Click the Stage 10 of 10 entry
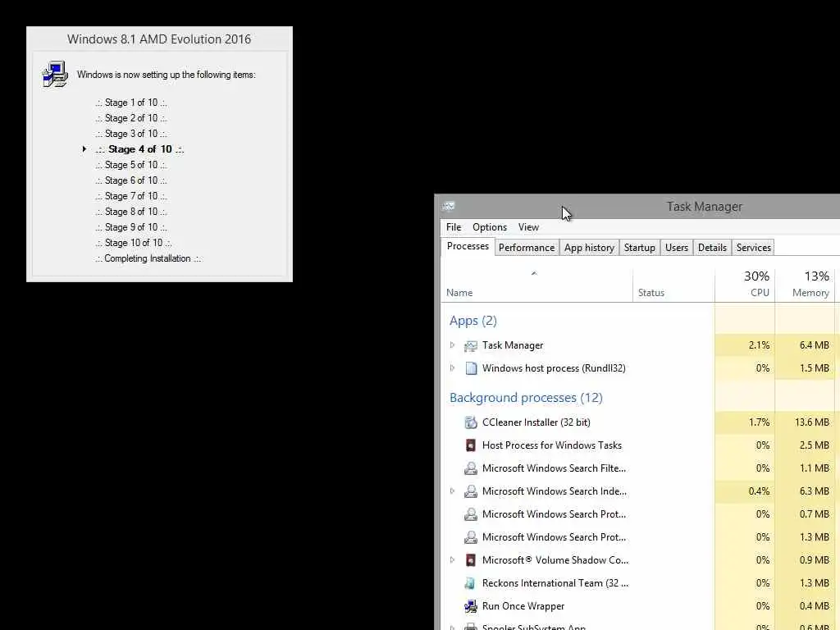 [134, 243]
